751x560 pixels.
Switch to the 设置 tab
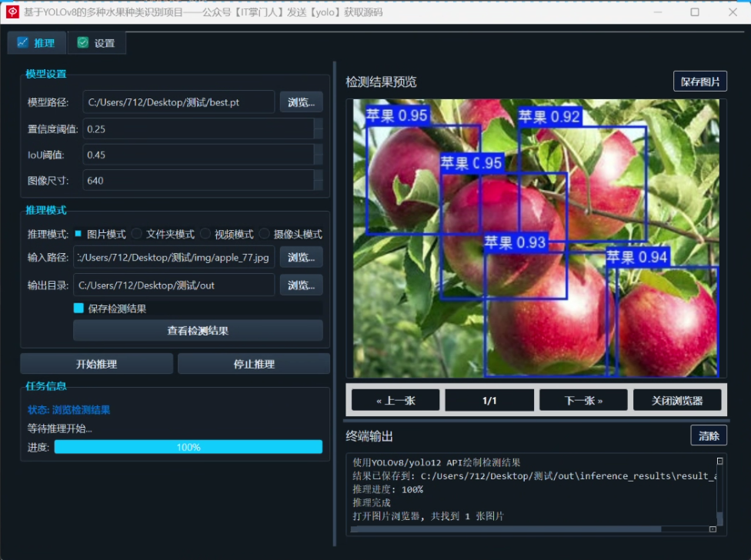click(96, 43)
